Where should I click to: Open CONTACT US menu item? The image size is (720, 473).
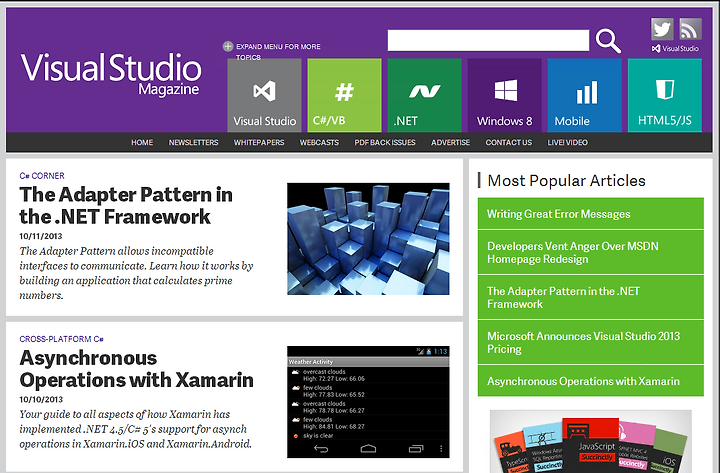point(509,142)
